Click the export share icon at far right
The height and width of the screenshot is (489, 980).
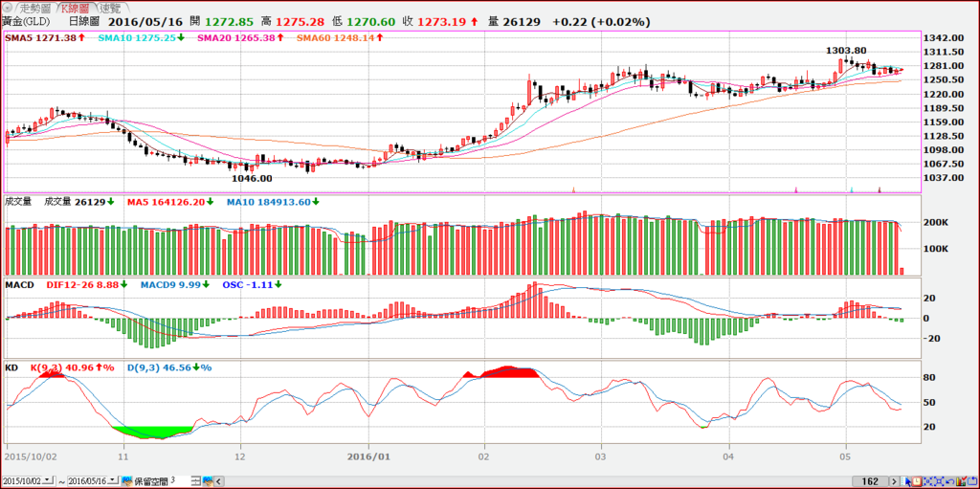(972, 481)
